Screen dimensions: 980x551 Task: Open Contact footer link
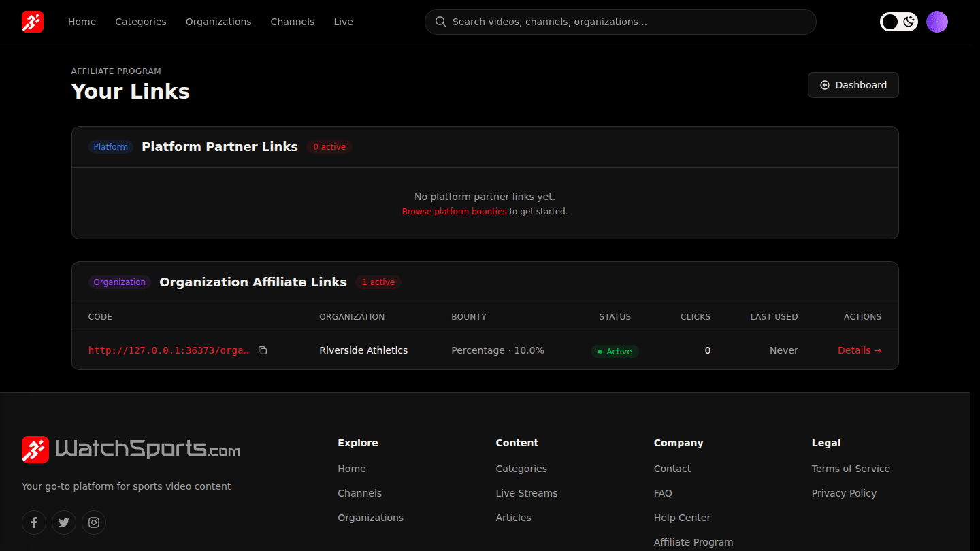coord(672,469)
